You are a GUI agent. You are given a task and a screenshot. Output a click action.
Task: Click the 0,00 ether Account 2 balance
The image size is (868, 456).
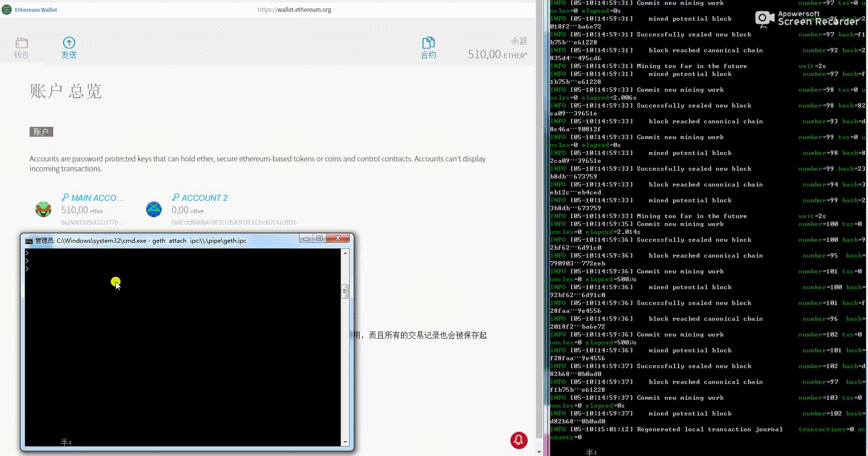(187, 210)
